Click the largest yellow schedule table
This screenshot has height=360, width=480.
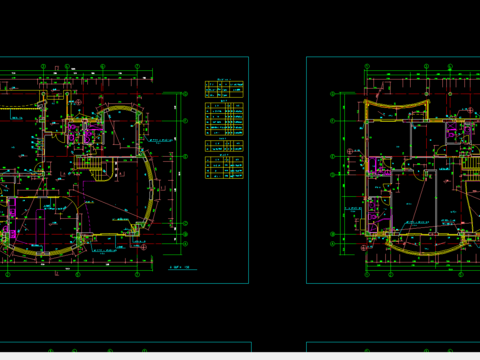coord(224,119)
